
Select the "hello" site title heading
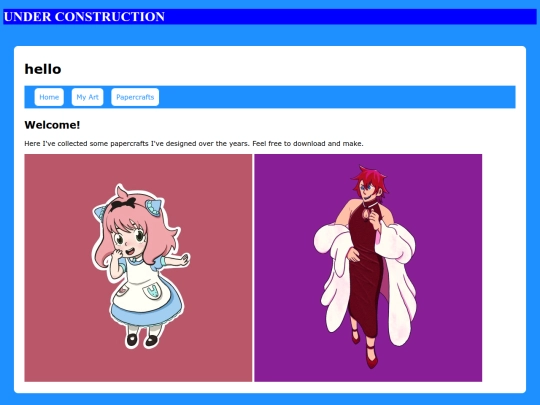[x=43, y=69]
